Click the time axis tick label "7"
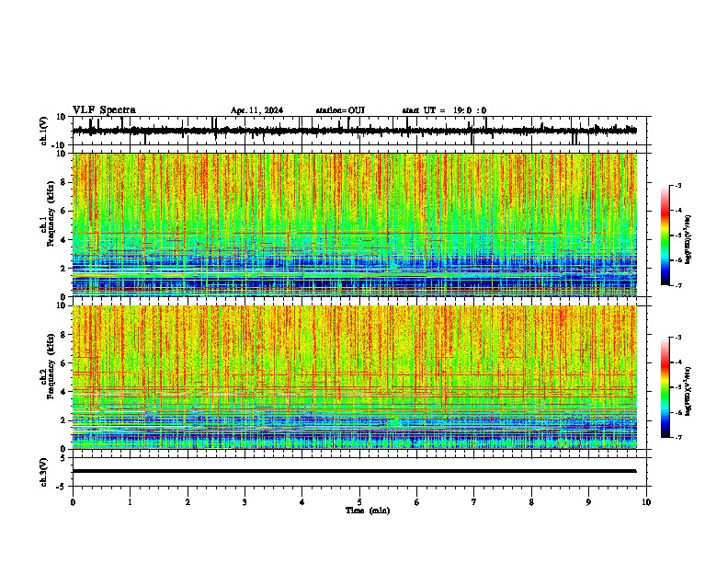 click(474, 502)
